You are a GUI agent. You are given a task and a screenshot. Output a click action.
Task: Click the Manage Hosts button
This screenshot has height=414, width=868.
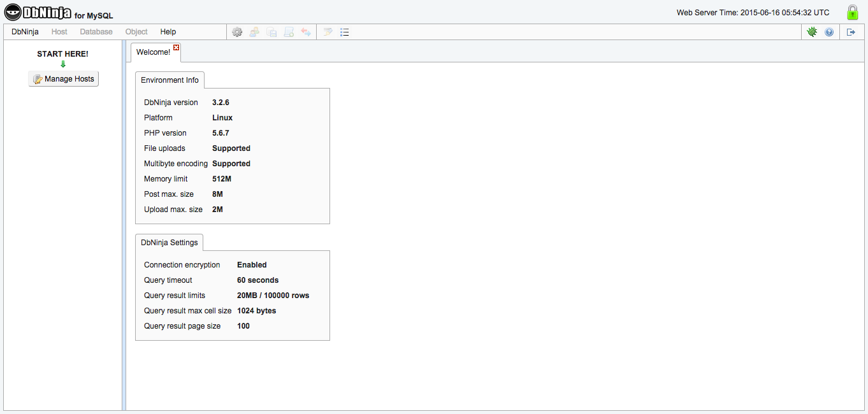coord(62,78)
